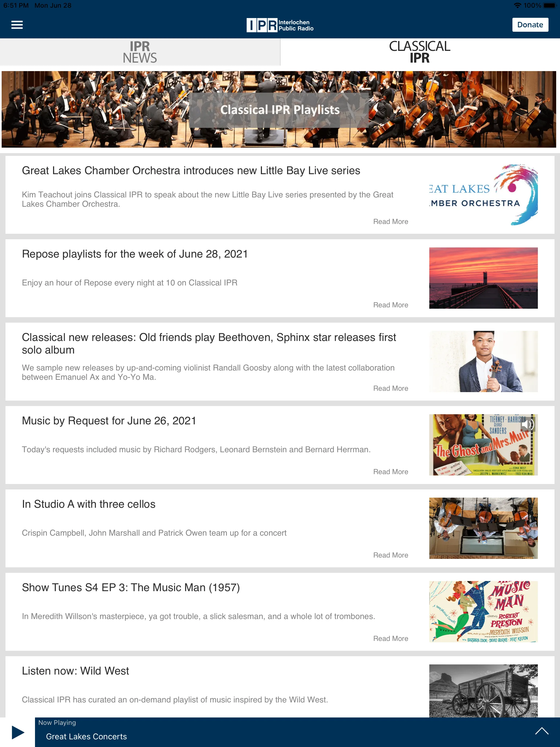Read More about Great Lakes Chamber Orchestra

point(390,221)
